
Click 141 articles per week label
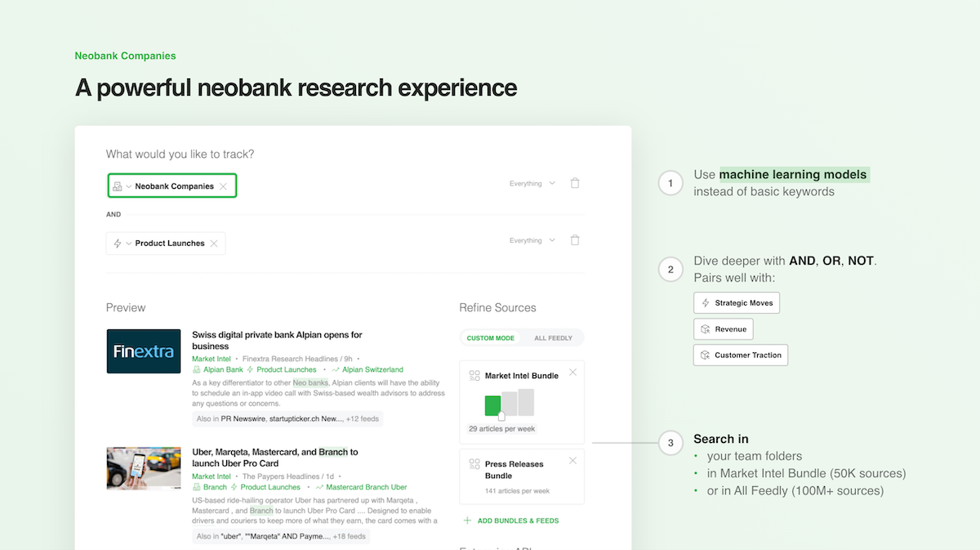pyautogui.click(x=517, y=491)
